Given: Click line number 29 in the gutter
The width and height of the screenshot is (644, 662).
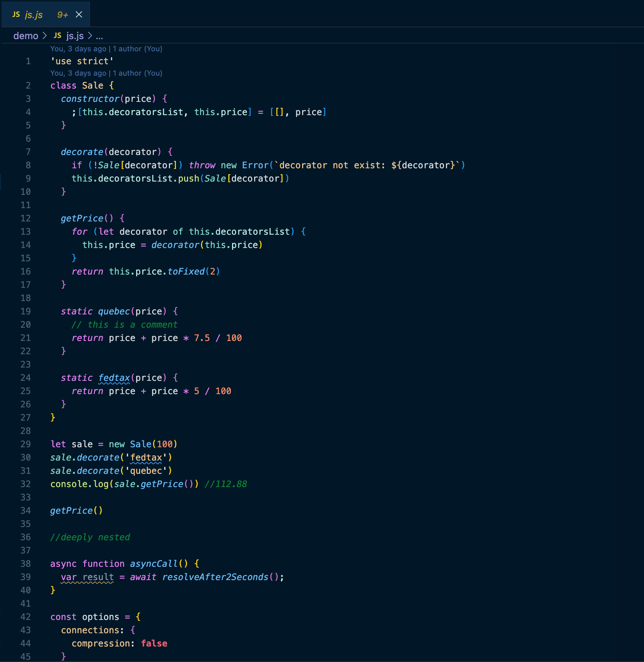Looking at the screenshot, I should pyautogui.click(x=25, y=444).
